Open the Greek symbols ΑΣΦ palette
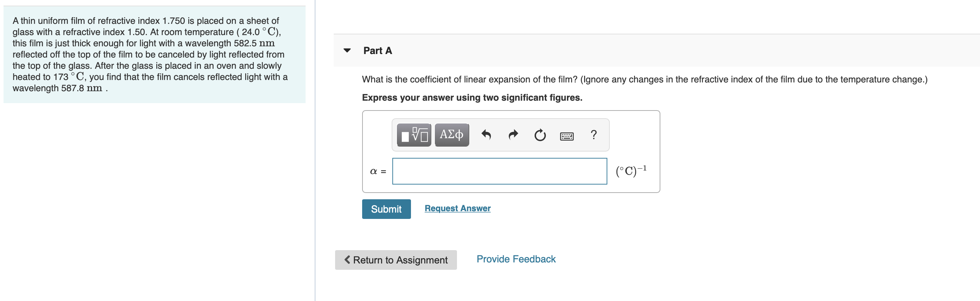This screenshot has height=301, width=980. [x=452, y=135]
